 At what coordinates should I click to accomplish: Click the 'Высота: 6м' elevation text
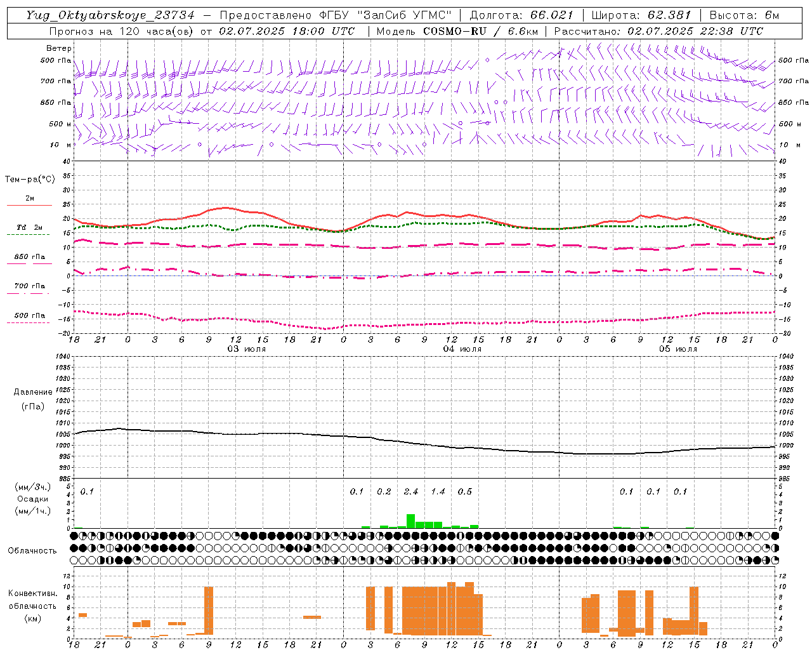tap(744, 15)
